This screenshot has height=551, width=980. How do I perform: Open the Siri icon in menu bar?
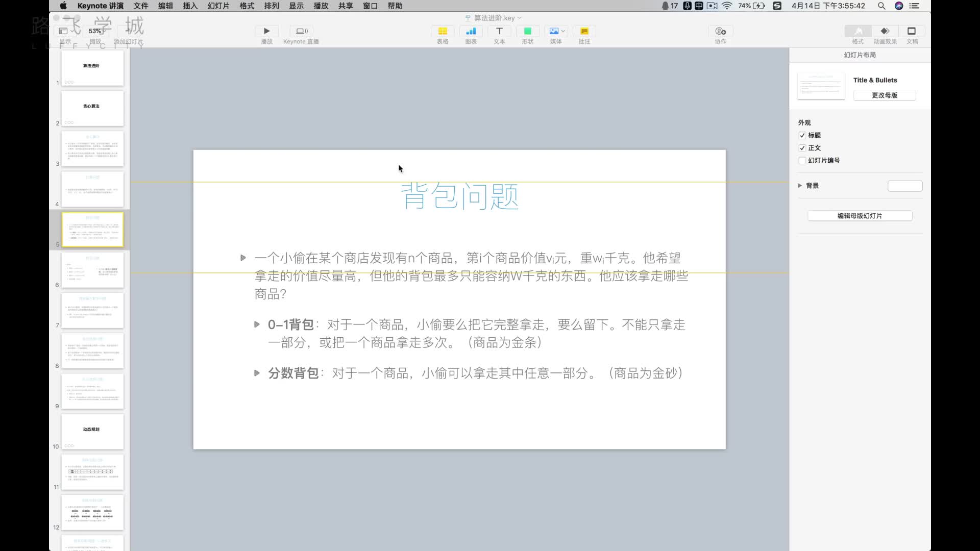click(899, 6)
